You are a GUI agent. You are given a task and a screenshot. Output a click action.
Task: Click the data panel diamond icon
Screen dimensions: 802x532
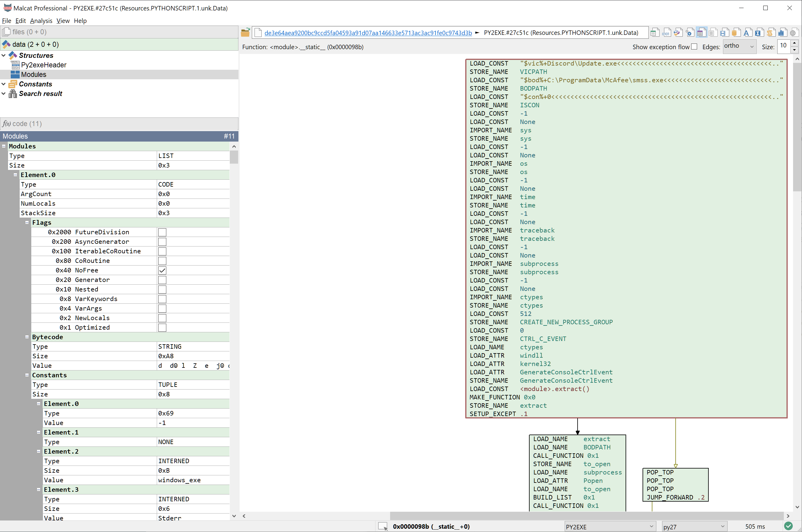pyautogui.click(x=6, y=44)
